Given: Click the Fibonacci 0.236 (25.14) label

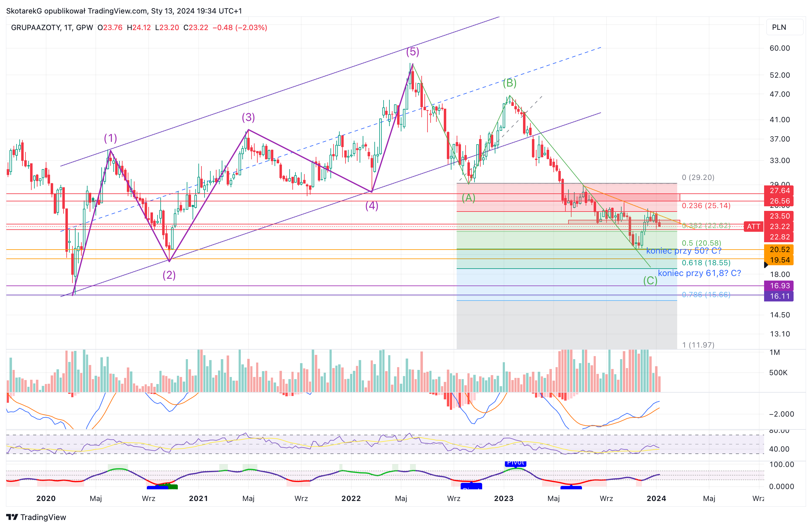Looking at the screenshot, I should pos(706,206).
